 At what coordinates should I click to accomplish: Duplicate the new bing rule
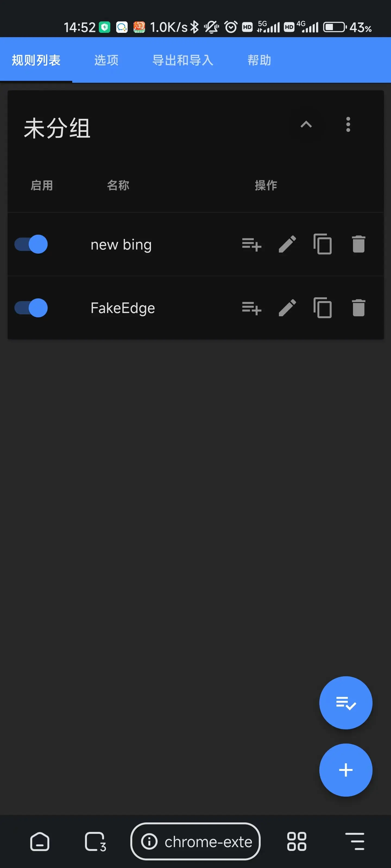click(x=323, y=244)
